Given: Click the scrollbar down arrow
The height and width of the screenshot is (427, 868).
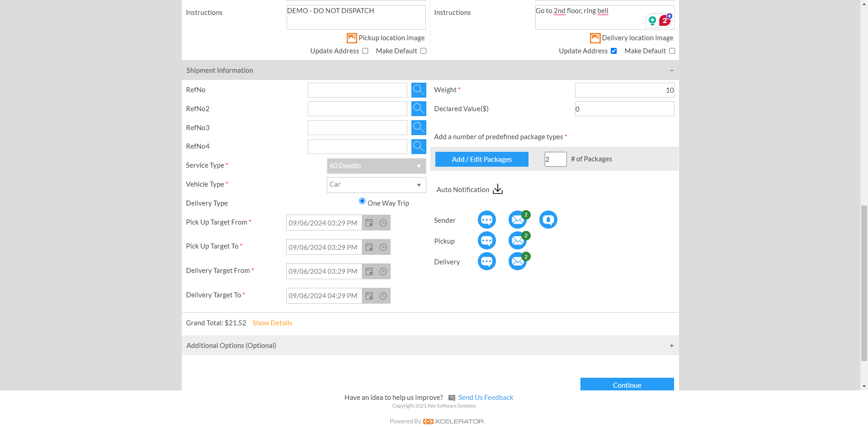Looking at the screenshot, I should (864, 386).
